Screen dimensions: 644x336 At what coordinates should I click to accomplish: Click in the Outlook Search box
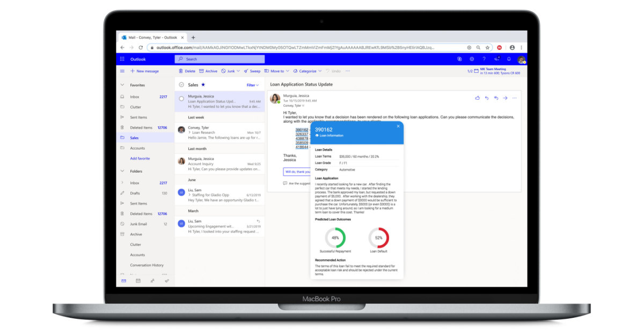(220, 59)
